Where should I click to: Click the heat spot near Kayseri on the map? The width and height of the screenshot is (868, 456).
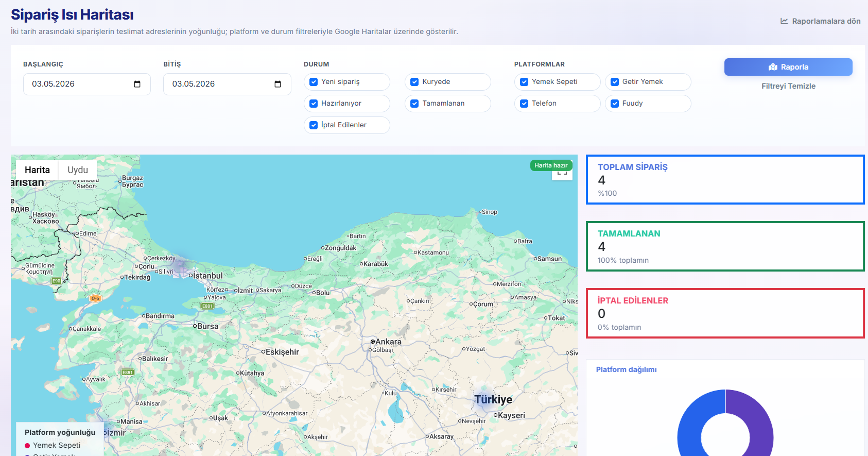coord(485,400)
